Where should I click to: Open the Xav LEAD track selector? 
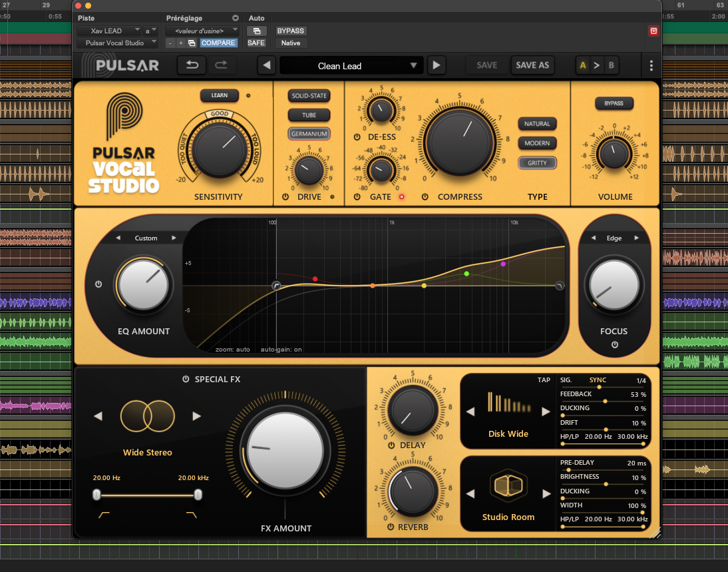[108, 31]
